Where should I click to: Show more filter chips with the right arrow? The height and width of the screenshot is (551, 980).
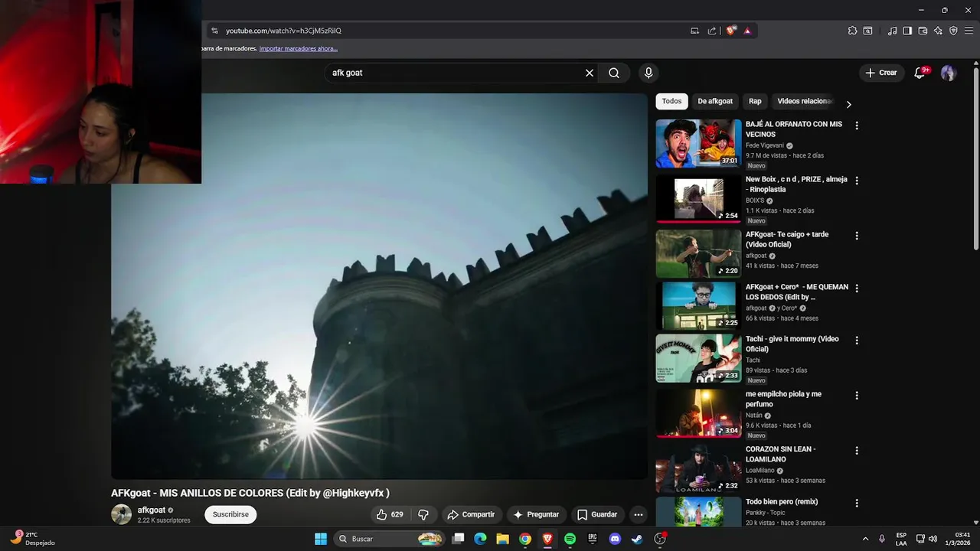tap(848, 104)
